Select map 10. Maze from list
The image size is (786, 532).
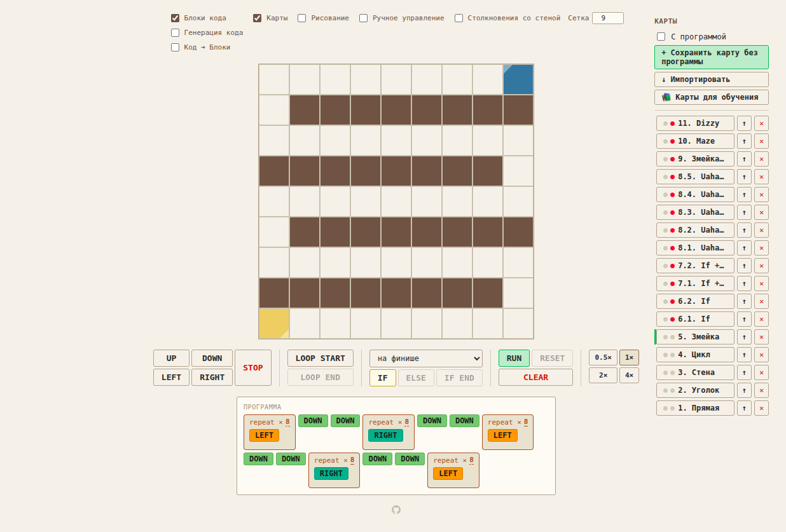pyautogui.click(x=695, y=141)
